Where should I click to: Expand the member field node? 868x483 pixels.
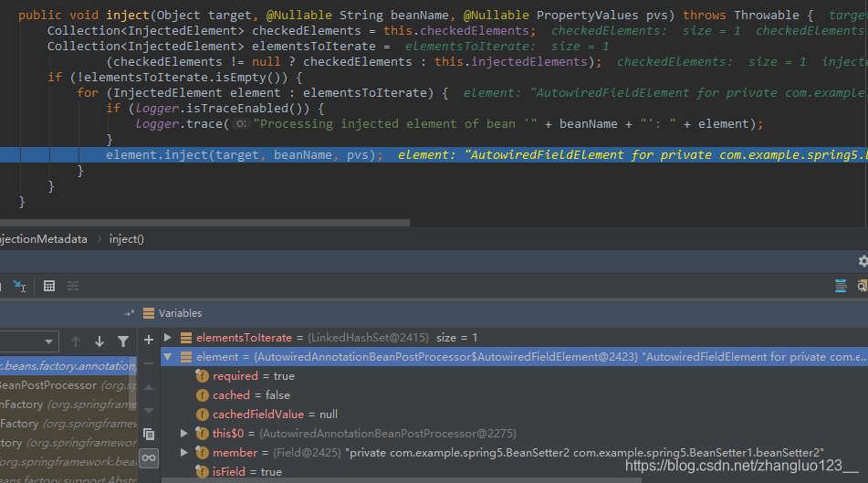tap(184, 453)
